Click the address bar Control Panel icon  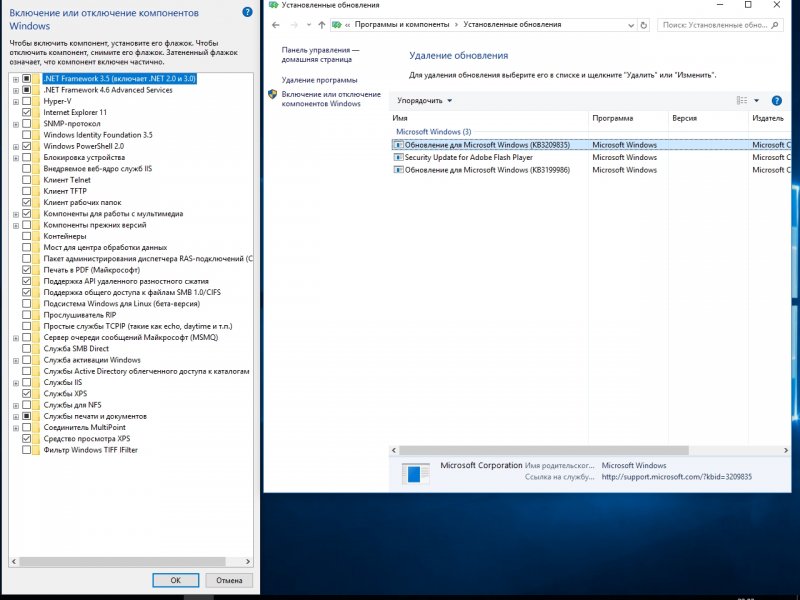pos(336,24)
